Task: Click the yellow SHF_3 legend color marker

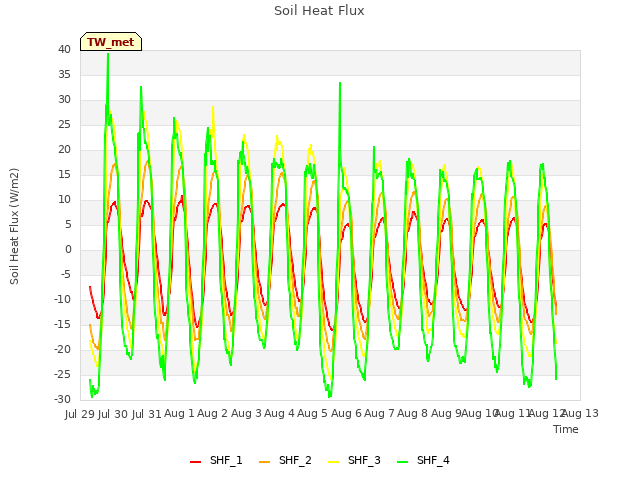Action: click(x=333, y=462)
